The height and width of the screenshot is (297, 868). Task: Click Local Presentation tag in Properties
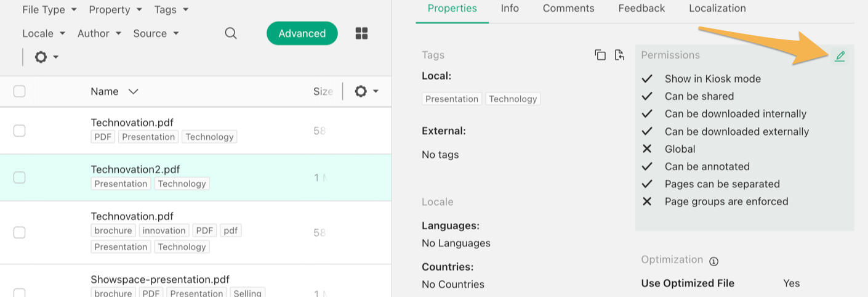pos(452,99)
